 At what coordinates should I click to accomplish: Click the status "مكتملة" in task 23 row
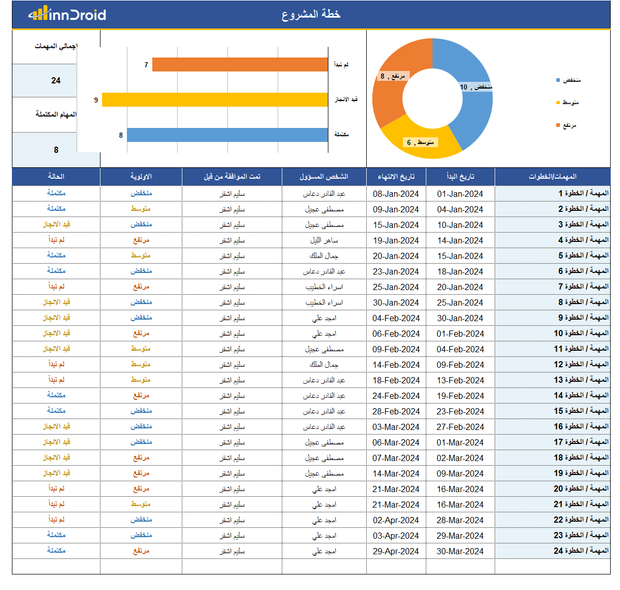(x=56, y=535)
